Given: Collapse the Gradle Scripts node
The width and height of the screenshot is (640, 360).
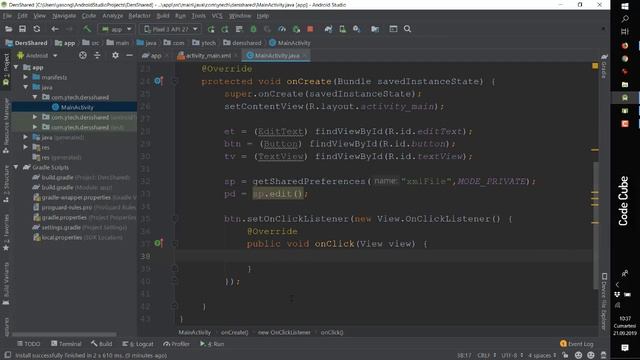Looking at the screenshot, I should 16,167.
